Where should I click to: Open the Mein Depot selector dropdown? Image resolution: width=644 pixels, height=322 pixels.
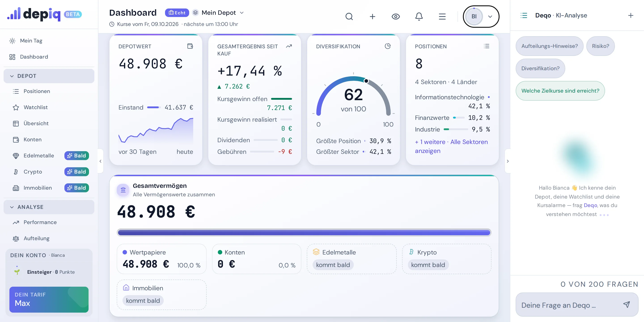[x=218, y=13]
